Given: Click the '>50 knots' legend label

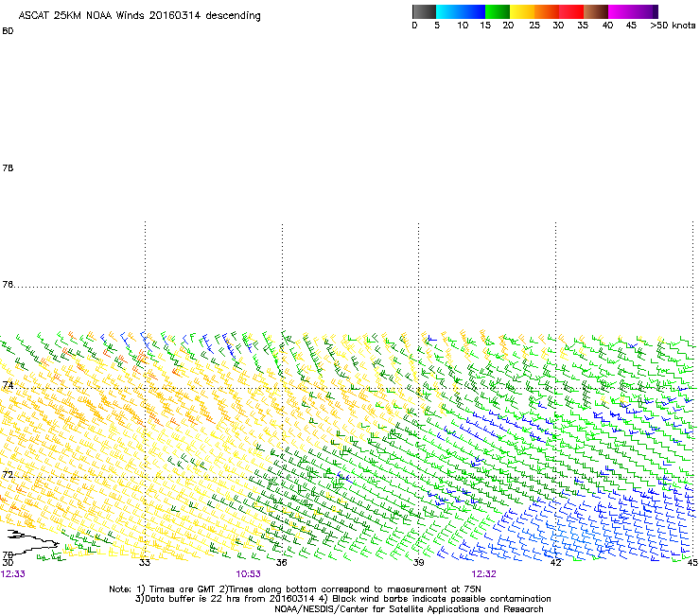Looking at the screenshot, I should [673, 26].
